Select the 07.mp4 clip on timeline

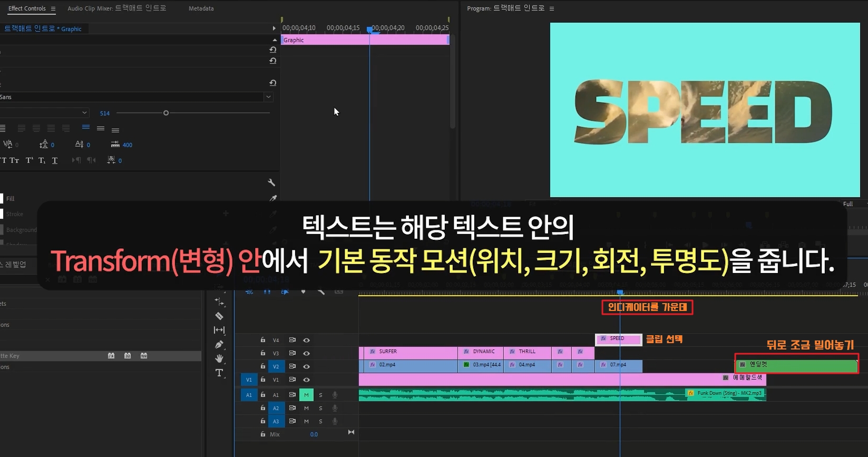point(619,365)
